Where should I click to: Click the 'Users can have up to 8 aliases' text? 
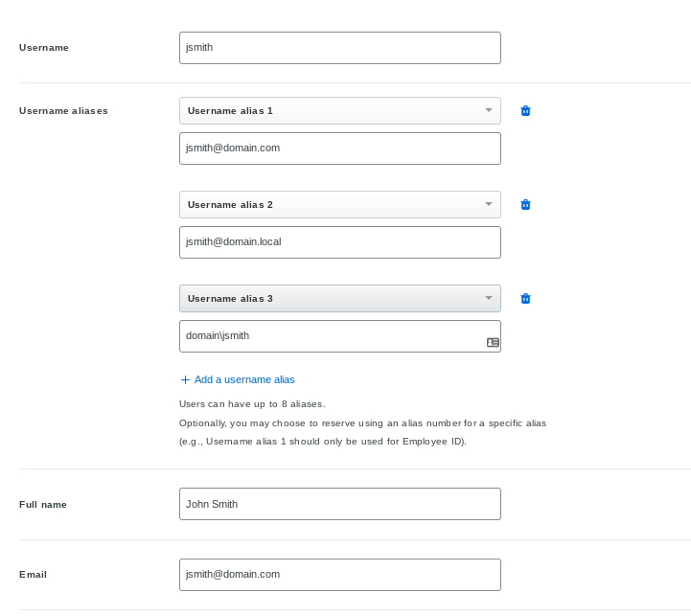[252, 404]
